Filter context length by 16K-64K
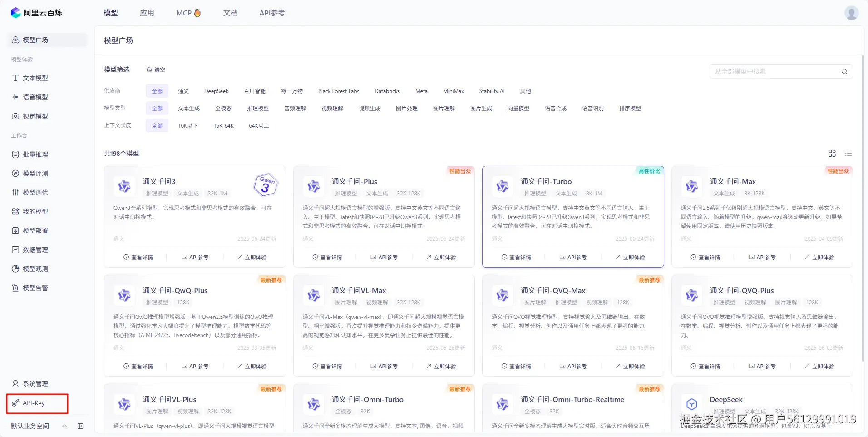The height and width of the screenshot is (437, 868). (x=223, y=126)
